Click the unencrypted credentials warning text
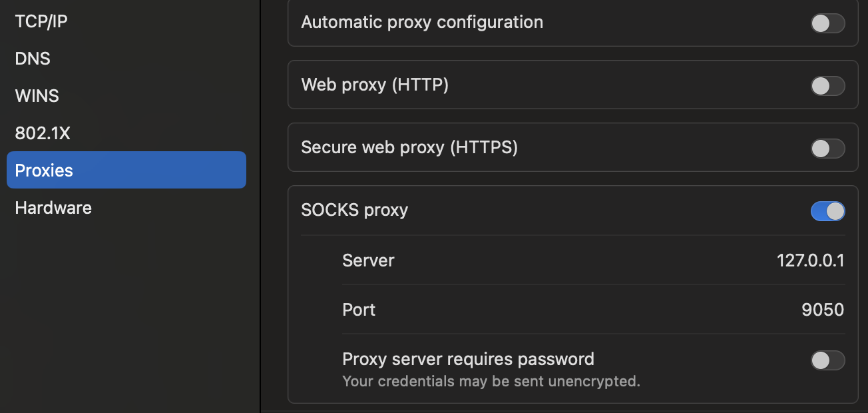Viewport: 868px width, 413px height. (x=491, y=381)
